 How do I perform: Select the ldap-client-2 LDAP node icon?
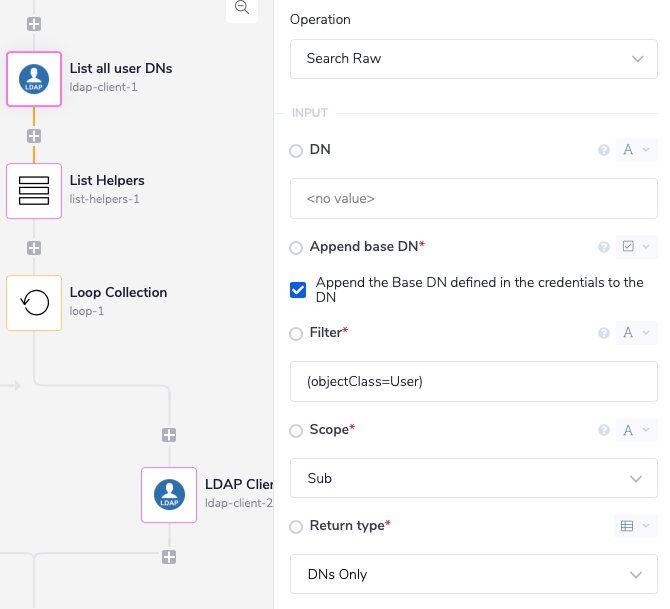[169, 494]
